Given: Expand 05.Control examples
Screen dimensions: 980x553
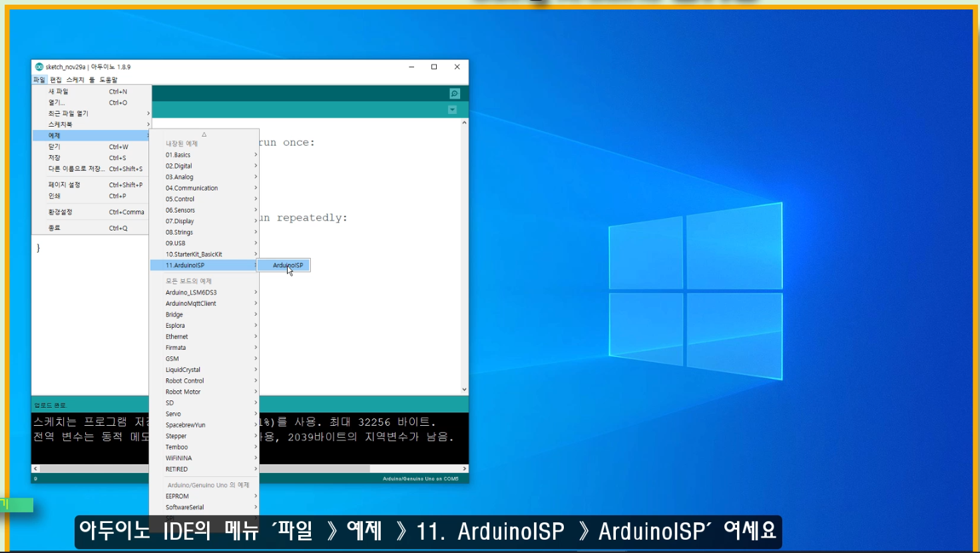Looking at the screenshot, I should click(204, 199).
